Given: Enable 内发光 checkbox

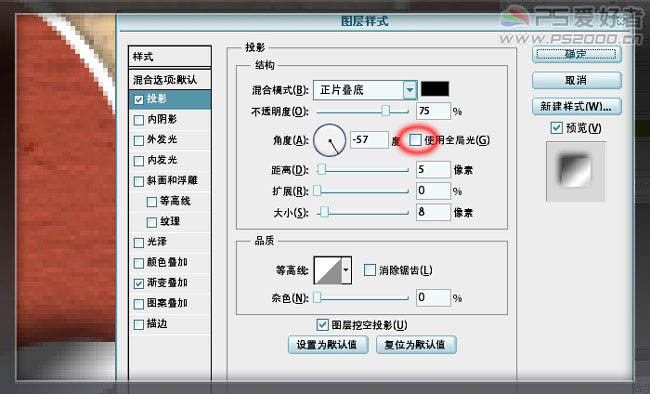Looking at the screenshot, I should click(139, 161).
